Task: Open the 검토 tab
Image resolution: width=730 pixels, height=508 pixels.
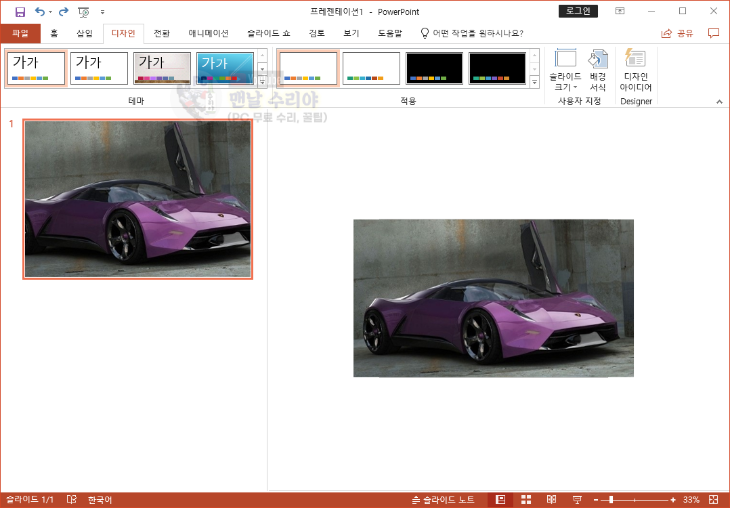Action: tap(317, 33)
